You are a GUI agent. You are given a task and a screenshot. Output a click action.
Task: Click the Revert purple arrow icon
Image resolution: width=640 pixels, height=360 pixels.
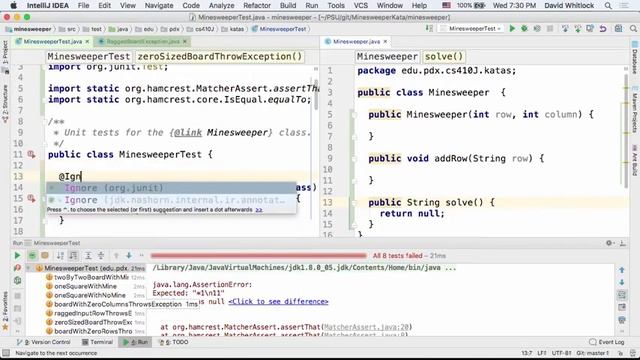click(x=603, y=29)
